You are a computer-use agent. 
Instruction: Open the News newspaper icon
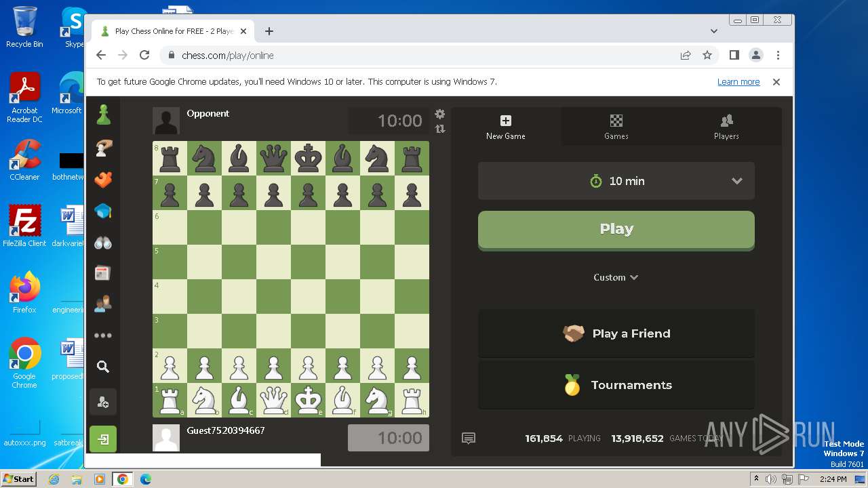point(103,273)
